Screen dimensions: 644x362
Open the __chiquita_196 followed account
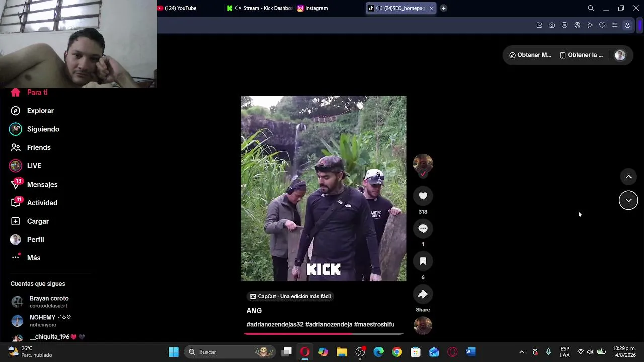tap(48, 337)
